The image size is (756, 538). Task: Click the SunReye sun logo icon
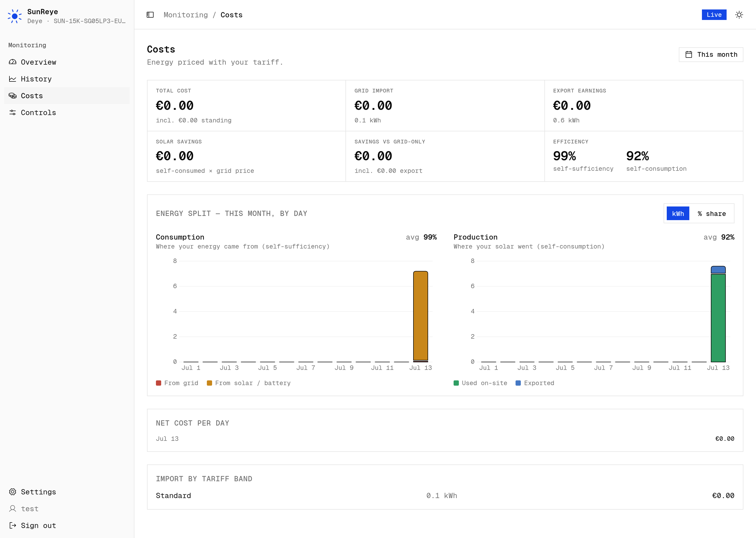tap(14, 16)
